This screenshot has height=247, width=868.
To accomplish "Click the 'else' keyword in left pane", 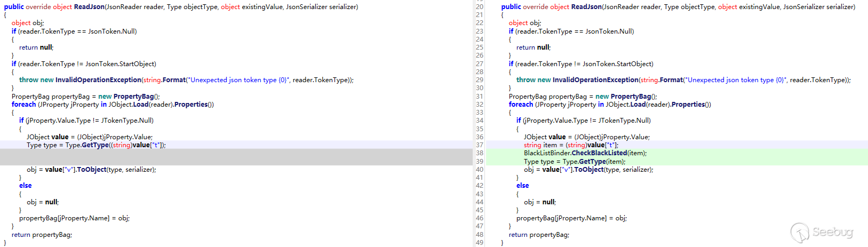I will pyautogui.click(x=26, y=186).
